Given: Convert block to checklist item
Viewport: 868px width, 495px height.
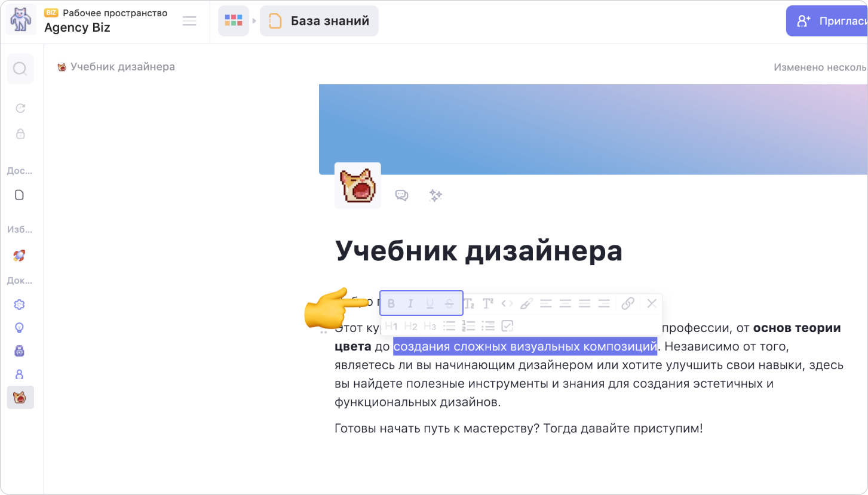Looking at the screenshot, I should 508,326.
